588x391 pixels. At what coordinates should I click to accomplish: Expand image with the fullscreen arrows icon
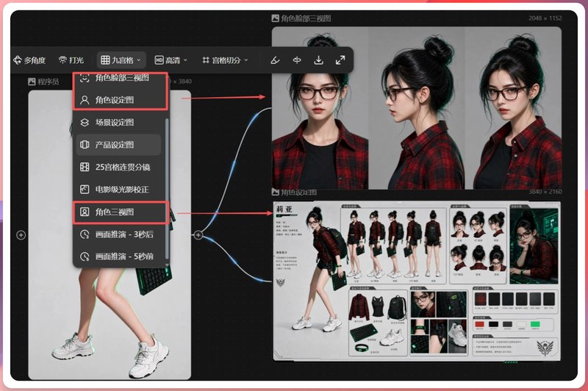point(340,60)
